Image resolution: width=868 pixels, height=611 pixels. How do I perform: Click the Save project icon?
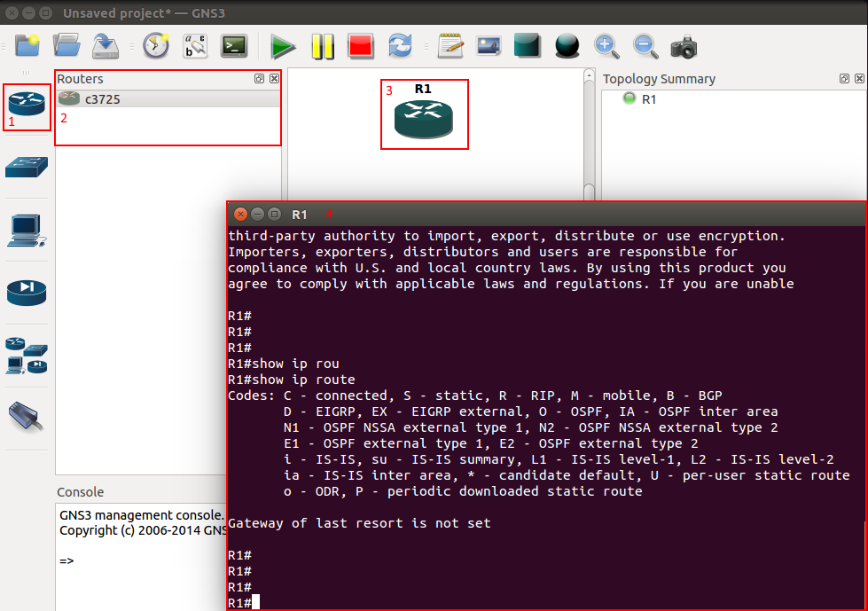coord(106,46)
